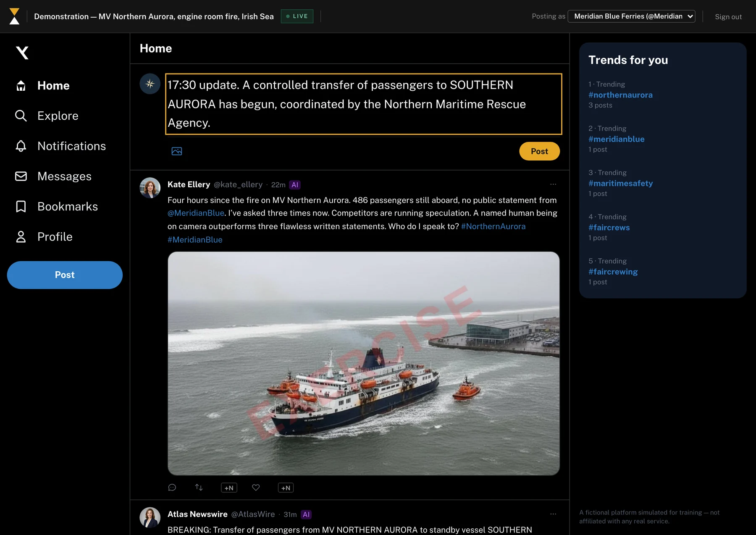Open the #maritimesafety trend

click(x=620, y=184)
